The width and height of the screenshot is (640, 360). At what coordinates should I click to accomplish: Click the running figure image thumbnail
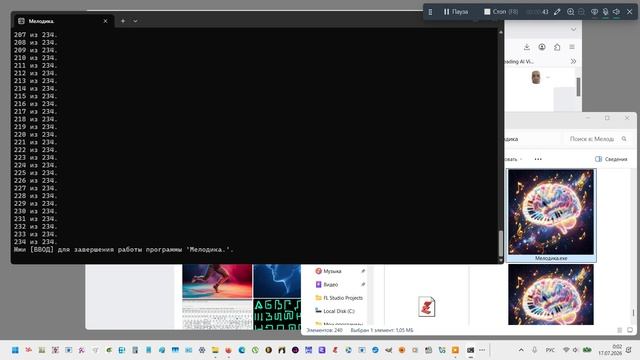[x=217, y=281]
